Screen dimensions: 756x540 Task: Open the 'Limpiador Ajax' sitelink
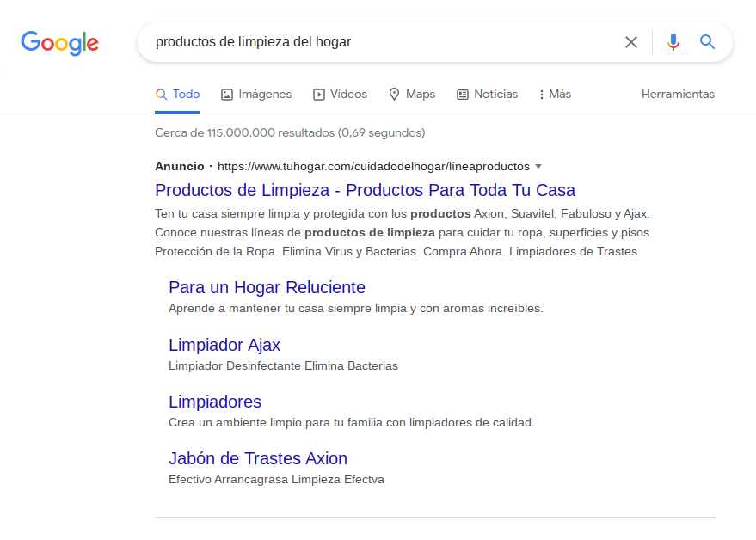click(x=224, y=345)
